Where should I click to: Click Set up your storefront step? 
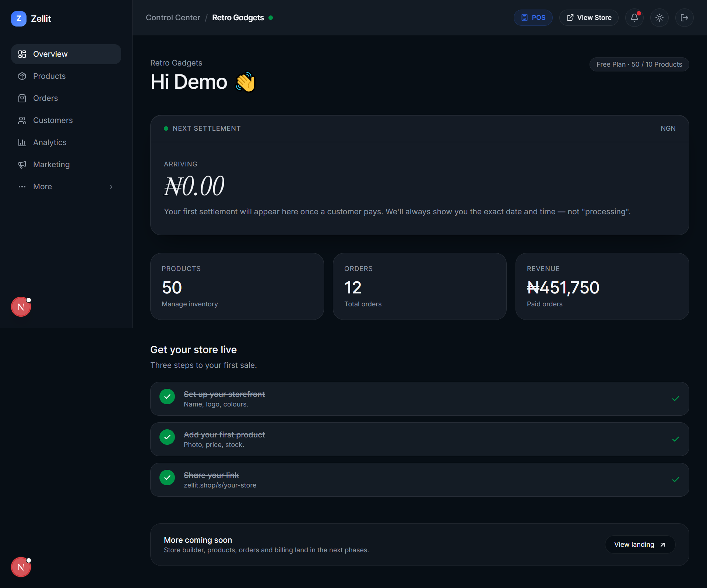pos(419,399)
